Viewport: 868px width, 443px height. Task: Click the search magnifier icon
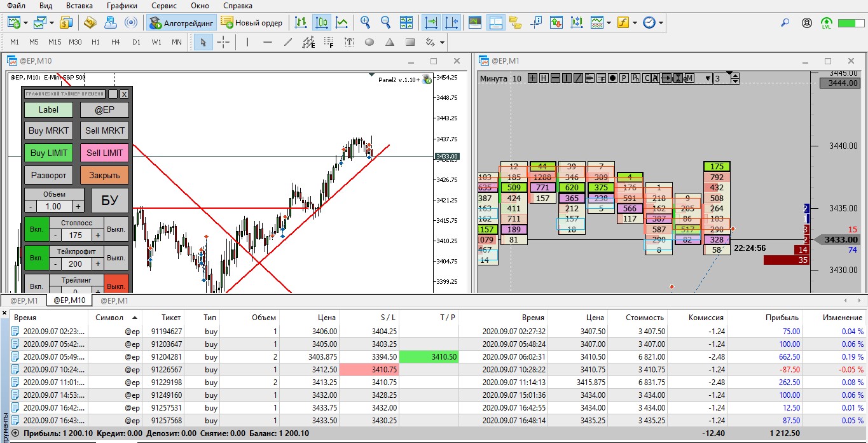[x=785, y=23]
